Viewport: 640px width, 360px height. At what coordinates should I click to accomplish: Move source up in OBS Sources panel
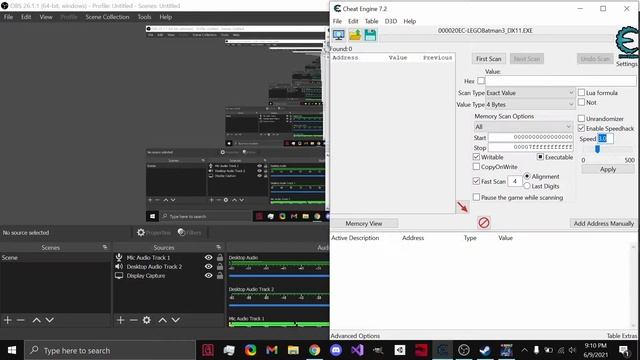pyautogui.click(x=162, y=320)
